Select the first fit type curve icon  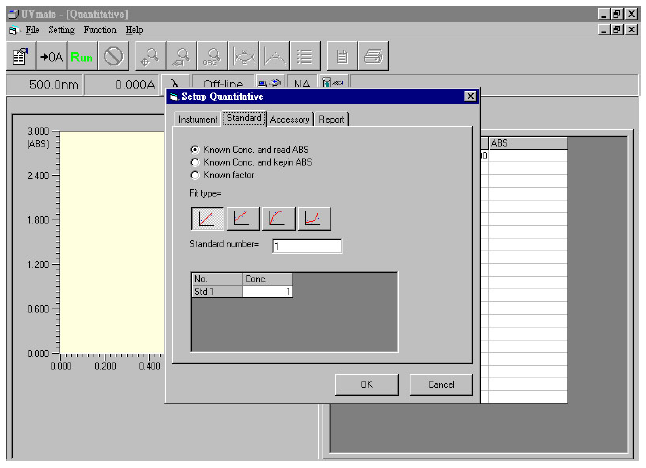click(x=206, y=218)
